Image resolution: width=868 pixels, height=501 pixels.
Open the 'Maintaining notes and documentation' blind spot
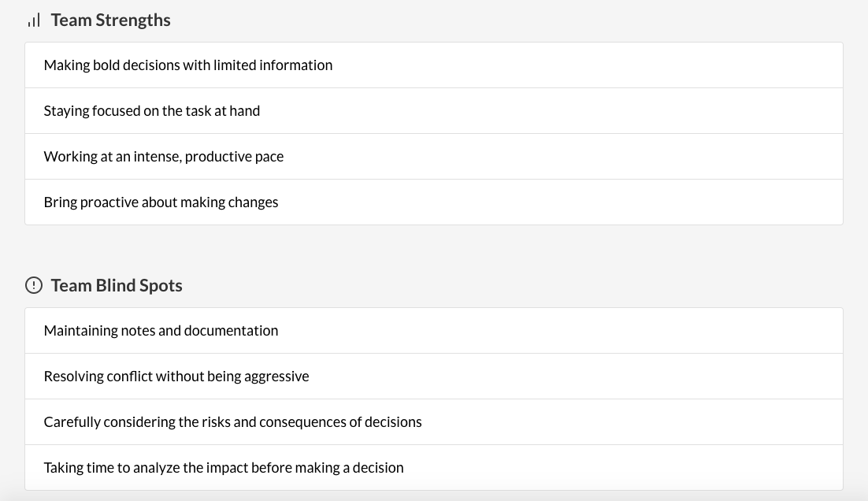click(434, 331)
